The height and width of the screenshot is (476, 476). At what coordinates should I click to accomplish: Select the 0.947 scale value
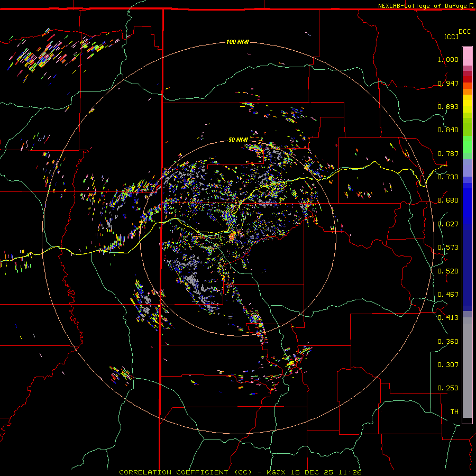point(448,83)
